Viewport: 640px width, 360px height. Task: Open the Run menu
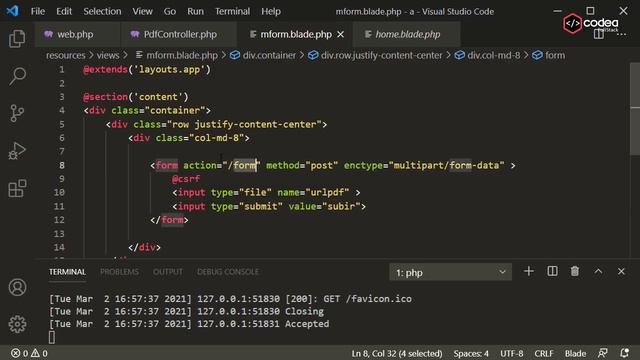coord(196,11)
